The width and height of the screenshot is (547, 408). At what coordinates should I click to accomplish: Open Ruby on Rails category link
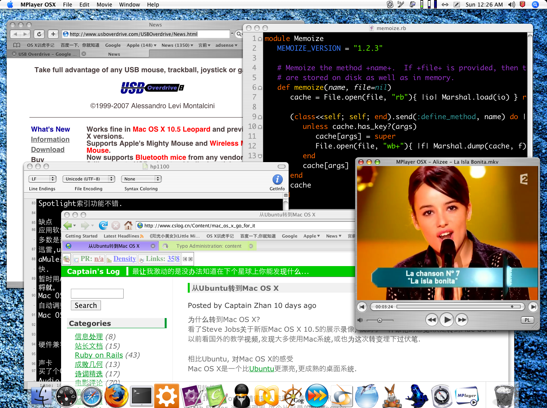click(x=99, y=355)
